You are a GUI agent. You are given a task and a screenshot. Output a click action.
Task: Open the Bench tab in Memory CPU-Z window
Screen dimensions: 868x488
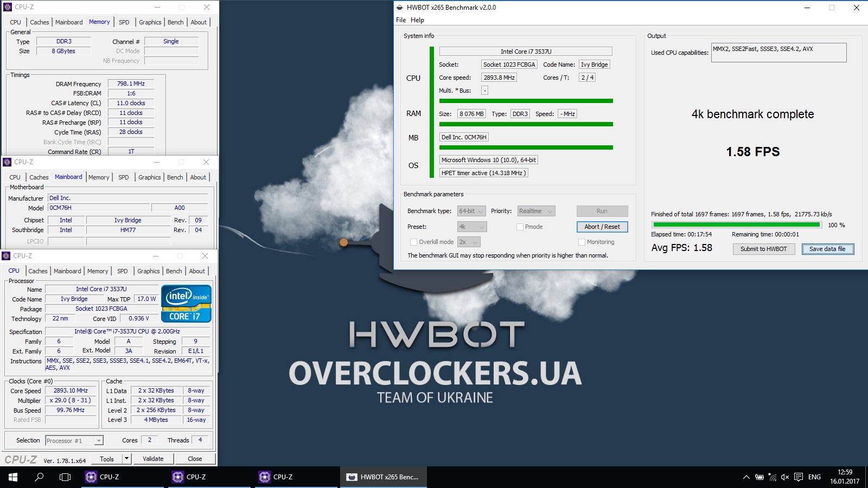coord(175,22)
